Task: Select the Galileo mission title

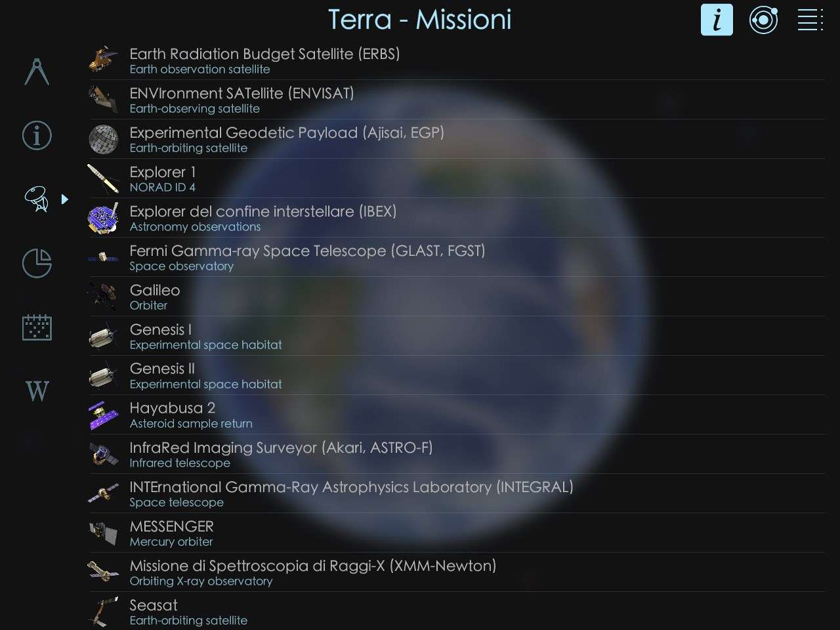Action: pyautogui.click(x=155, y=290)
